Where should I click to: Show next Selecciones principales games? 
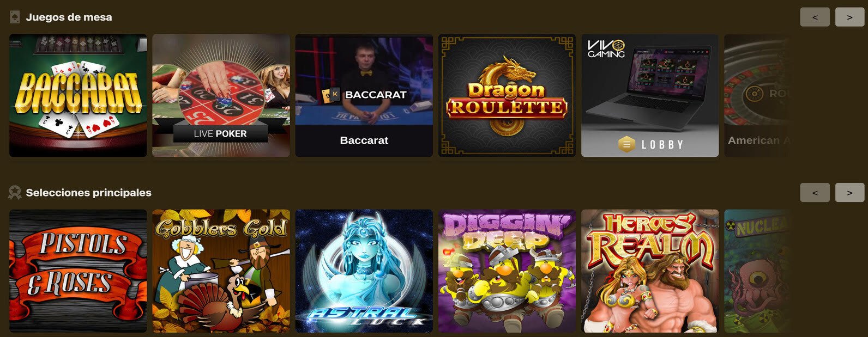(849, 192)
